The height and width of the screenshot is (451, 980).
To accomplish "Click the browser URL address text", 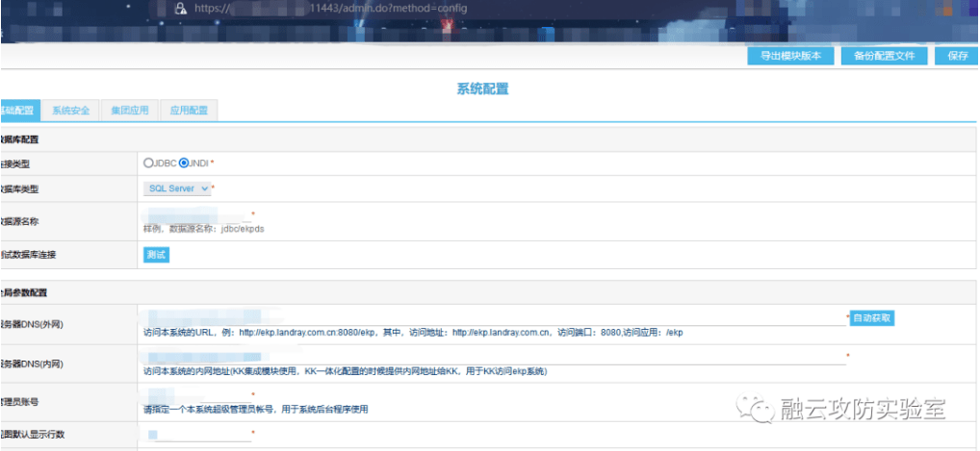I will pos(330,8).
